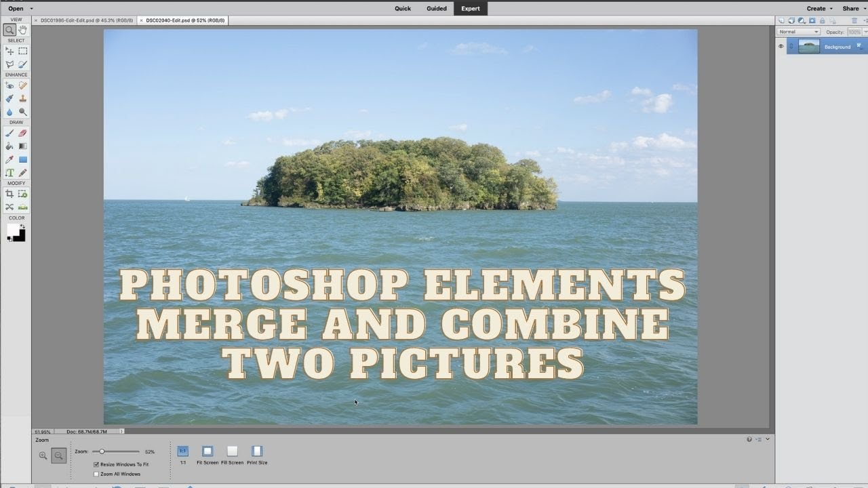868x488 pixels.
Task: Select the Gradient tool
Action: [x=23, y=146]
